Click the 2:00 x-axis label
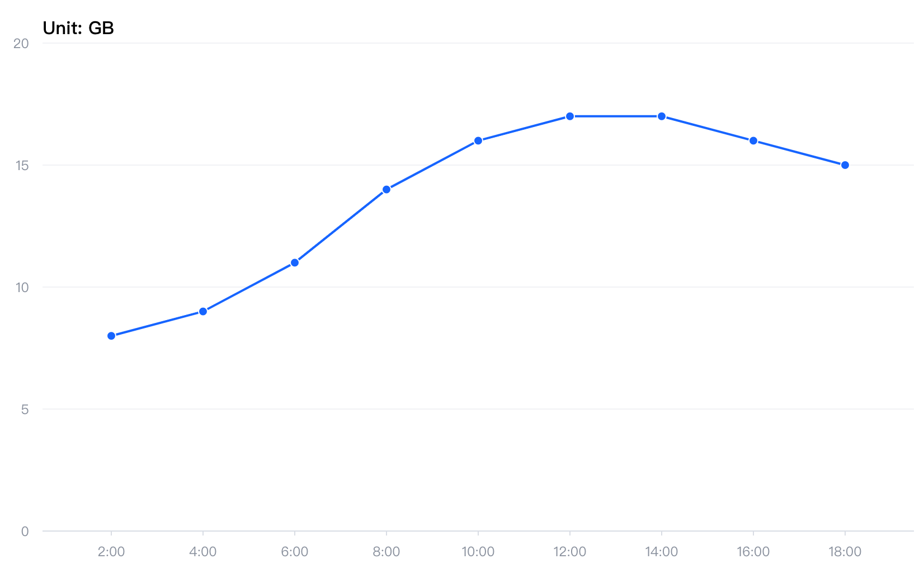The height and width of the screenshot is (573, 924). (111, 552)
